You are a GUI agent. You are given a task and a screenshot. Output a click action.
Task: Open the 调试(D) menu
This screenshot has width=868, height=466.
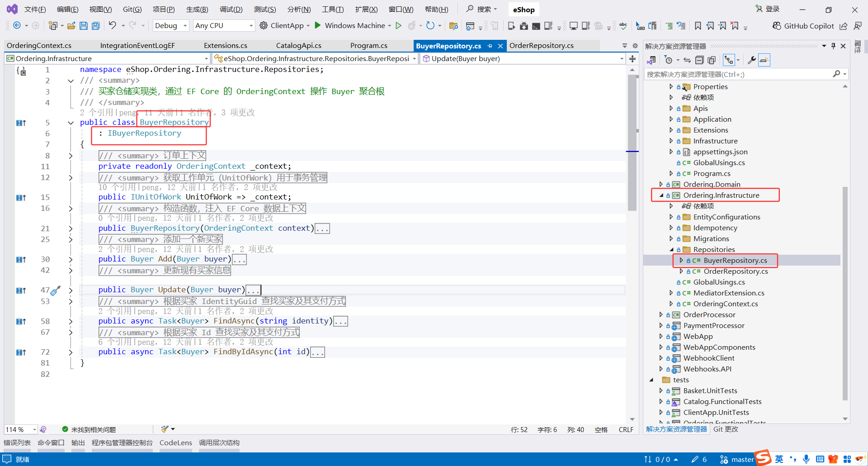(231, 10)
